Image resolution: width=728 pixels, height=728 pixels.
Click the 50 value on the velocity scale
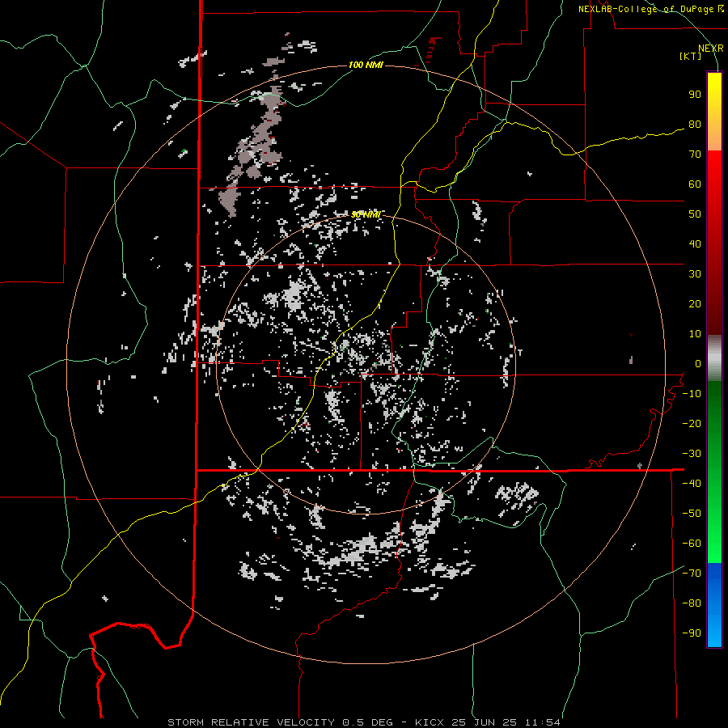(695, 214)
